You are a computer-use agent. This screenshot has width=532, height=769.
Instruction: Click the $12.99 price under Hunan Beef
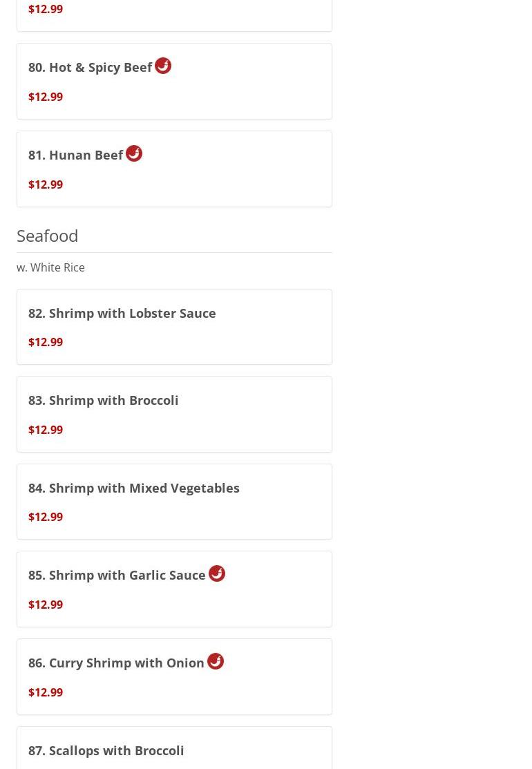(46, 184)
